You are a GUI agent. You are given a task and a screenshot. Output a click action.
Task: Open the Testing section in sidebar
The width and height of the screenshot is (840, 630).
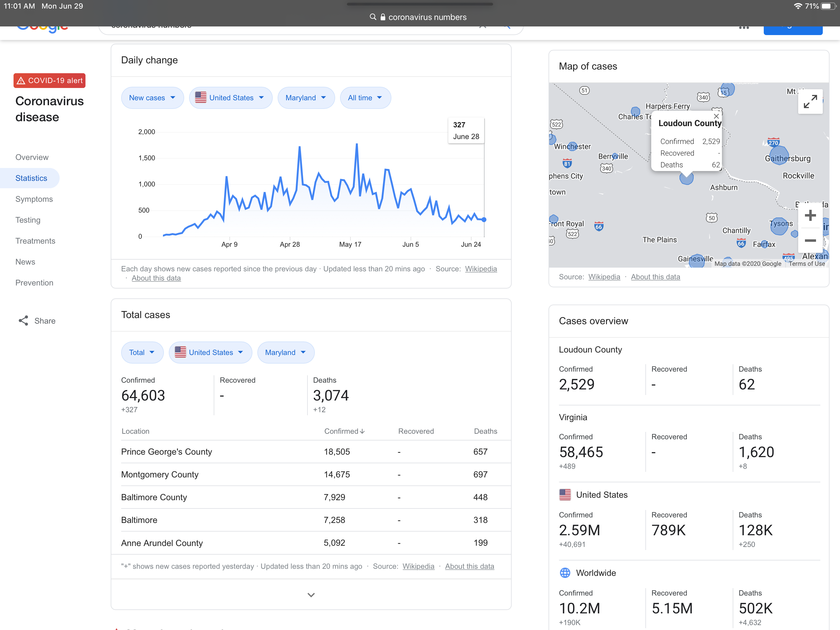tap(28, 220)
